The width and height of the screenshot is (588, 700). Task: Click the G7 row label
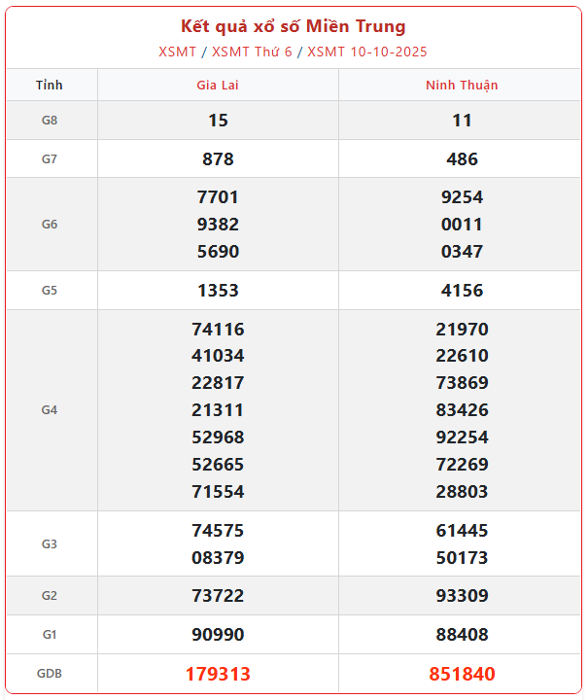(50, 158)
